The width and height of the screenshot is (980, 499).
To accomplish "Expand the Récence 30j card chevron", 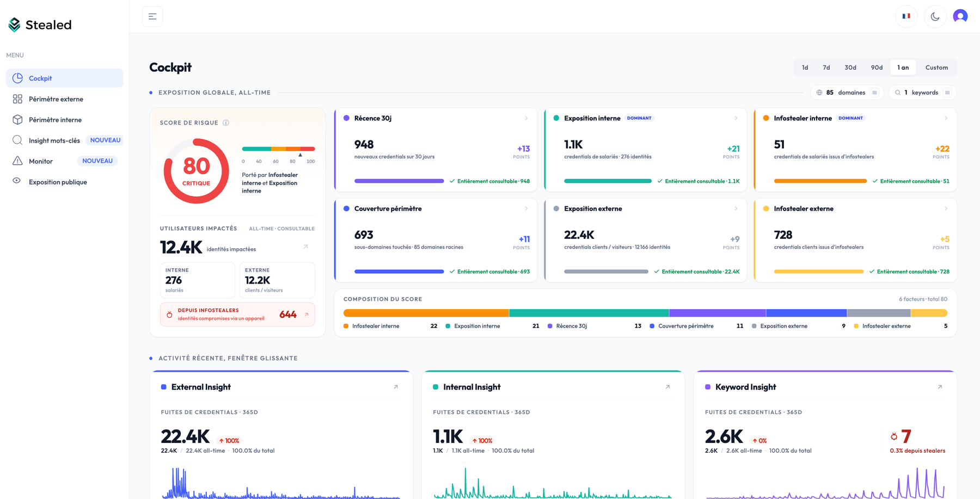I will (x=526, y=118).
